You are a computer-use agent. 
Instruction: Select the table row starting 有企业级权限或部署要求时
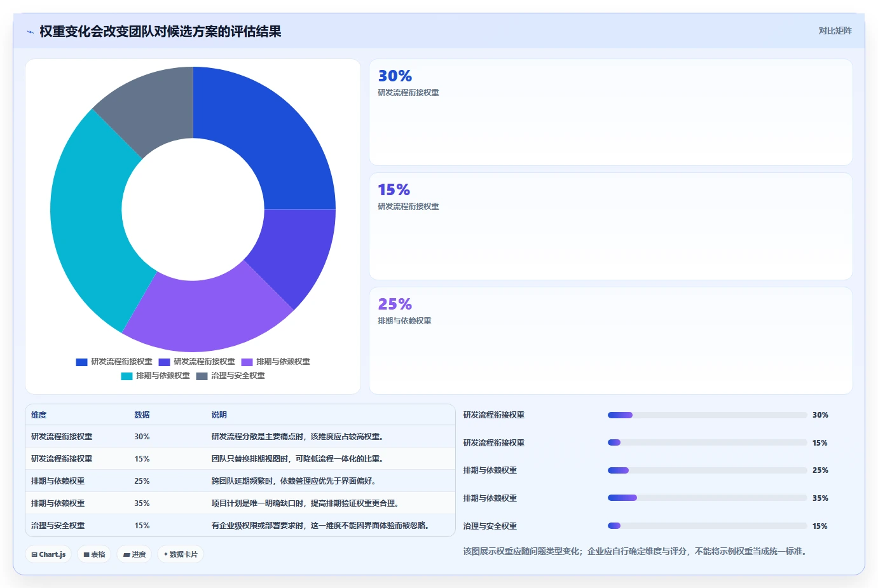(x=240, y=525)
